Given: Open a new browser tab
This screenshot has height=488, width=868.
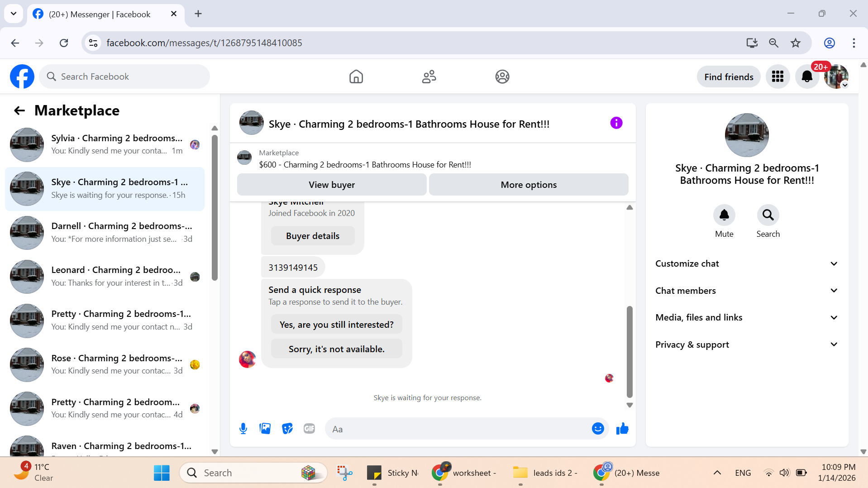Looking at the screenshot, I should coord(198,14).
